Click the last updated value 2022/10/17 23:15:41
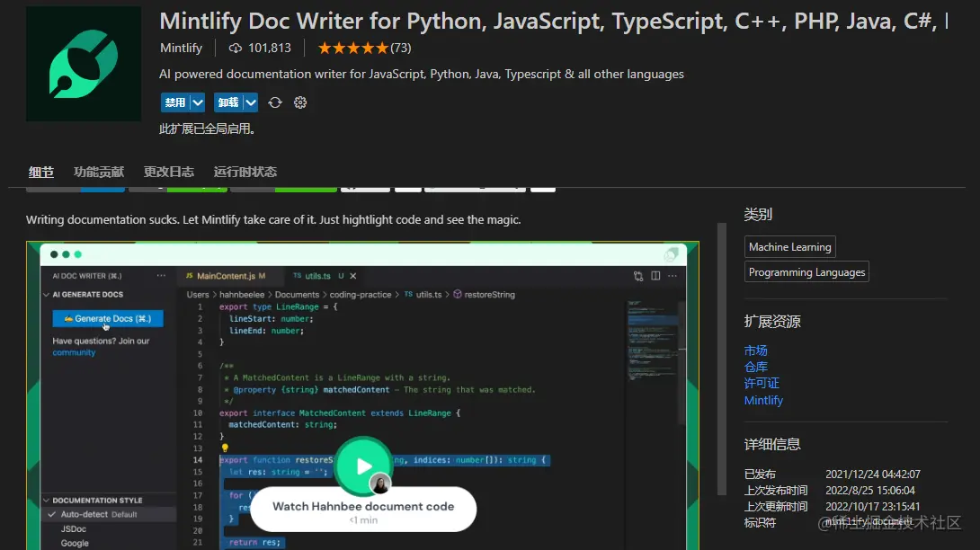Screen dimensions: 980x550 click(872, 506)
